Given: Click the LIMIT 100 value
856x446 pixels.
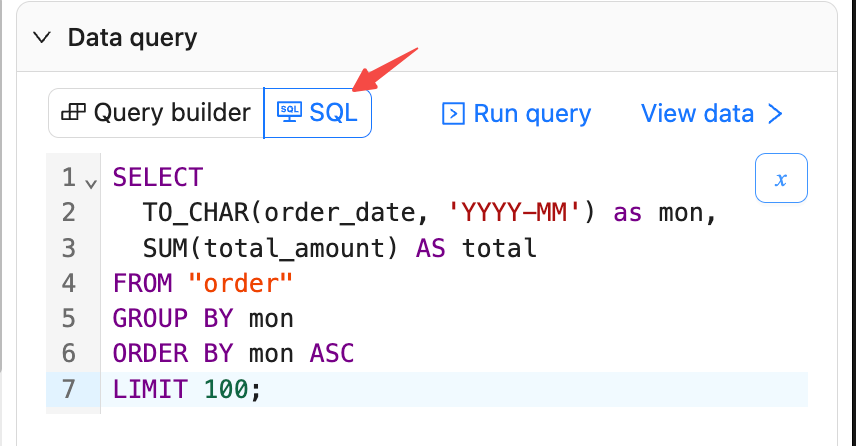Looking at the screenshot, I should click(226, 389).
